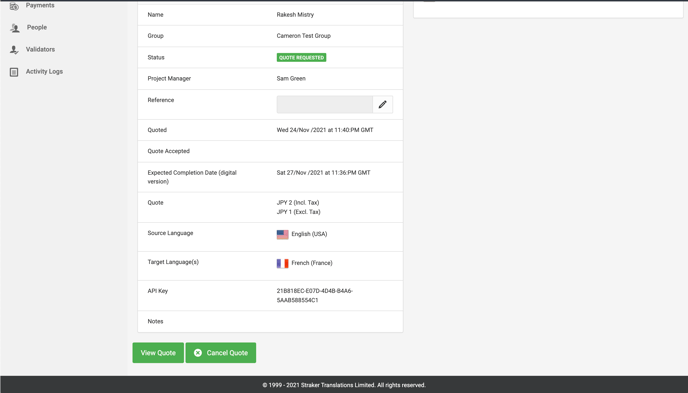The height and width of the screenshot is (393, 688).
Task: Click the Target Language(s) label
Action: tap(173, 262)
